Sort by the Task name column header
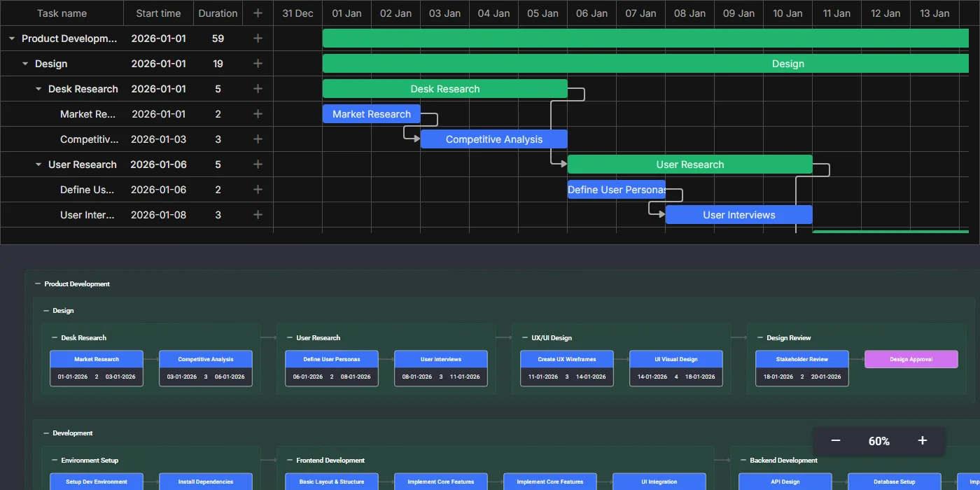Image resolution: width=980 pixels, height=490 pixels. click(x=62, y=13)
